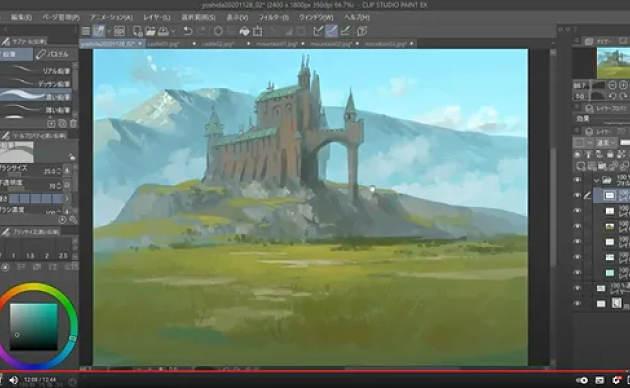
Task: Select the Fill bucket icon in the toolbar
Action: pyautogui.click(x=244, y=31)
